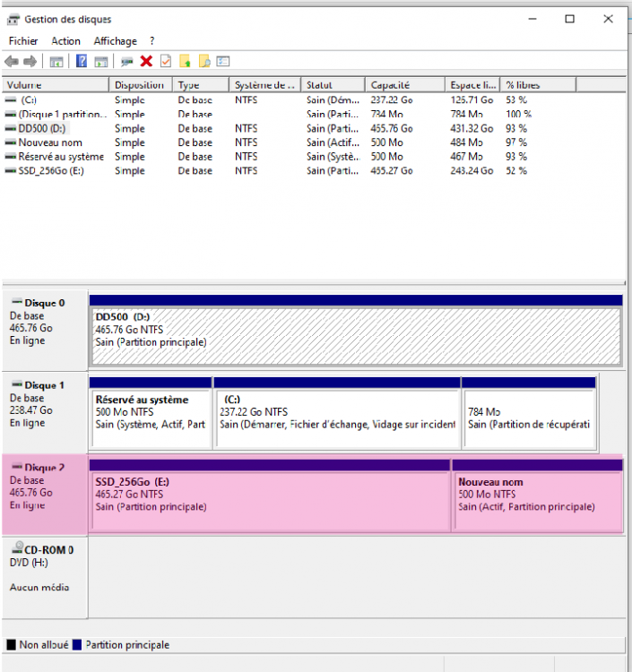Select the CD-ROM 0 DVD (H:) panel

point(45,577)
